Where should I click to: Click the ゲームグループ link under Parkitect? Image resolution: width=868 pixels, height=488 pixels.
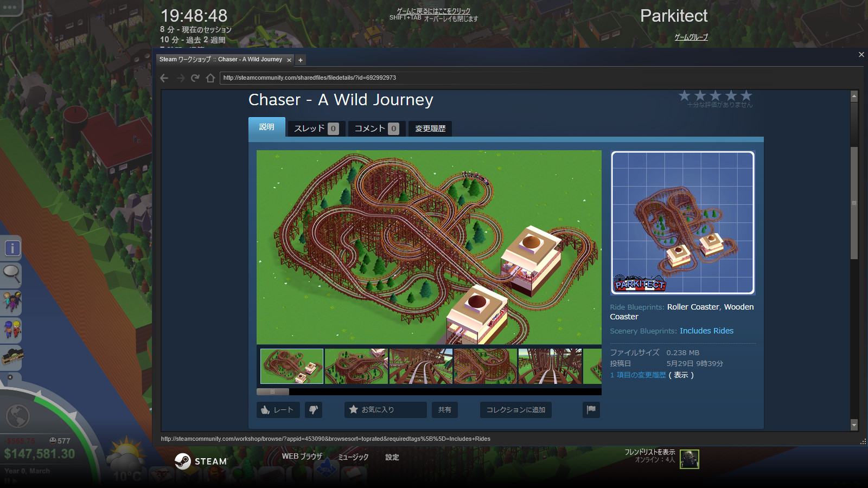[x=691, y=37]
